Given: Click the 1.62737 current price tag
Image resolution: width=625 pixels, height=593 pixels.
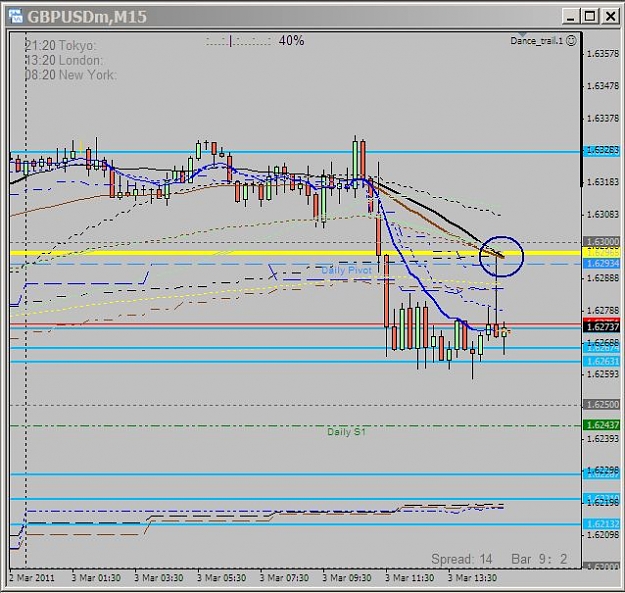Looking at the screenshot, I should (x=601, y=327).
